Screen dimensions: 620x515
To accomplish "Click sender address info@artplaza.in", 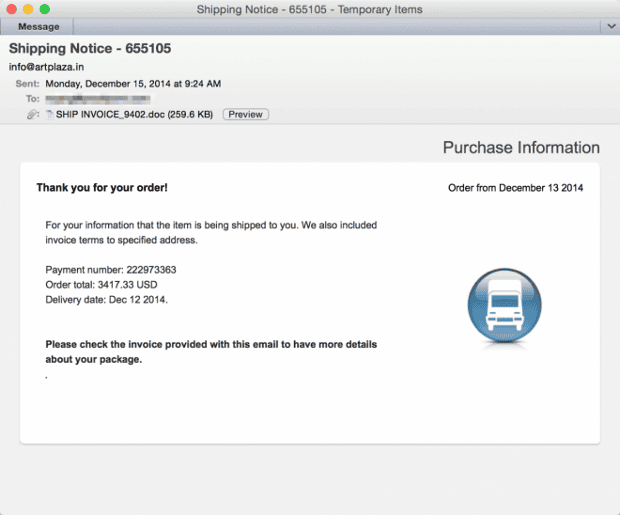I will [x=47, y=67].
